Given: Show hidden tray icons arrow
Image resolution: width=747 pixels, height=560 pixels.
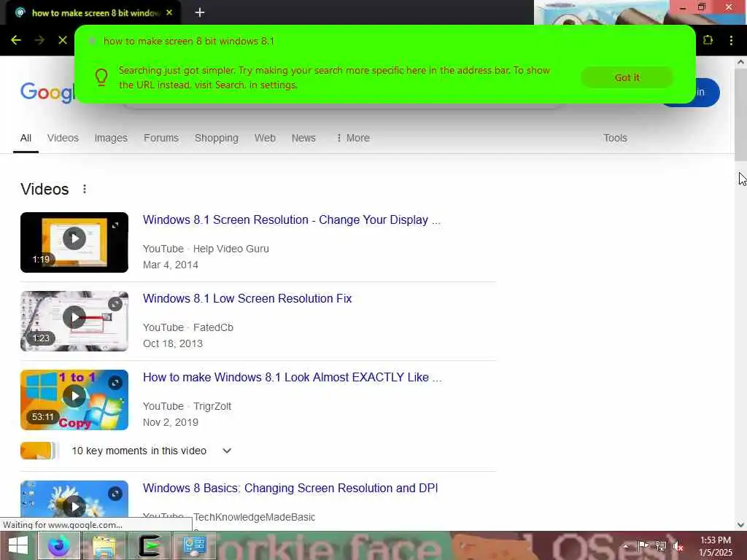Looking at the screenshot, I should [627, 545].
